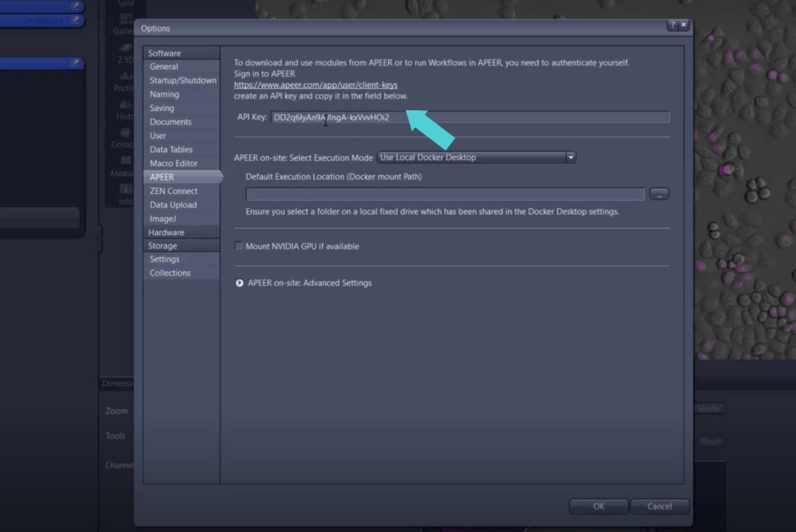Open the Dimensions tab
The height and width of the screenshot is (532, 796).
point(118,383)
